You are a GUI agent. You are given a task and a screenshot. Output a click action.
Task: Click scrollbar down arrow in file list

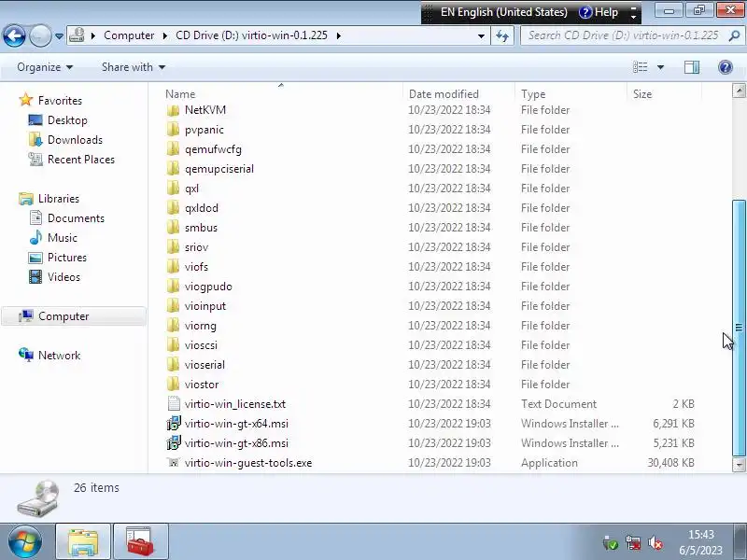(739, 464)
